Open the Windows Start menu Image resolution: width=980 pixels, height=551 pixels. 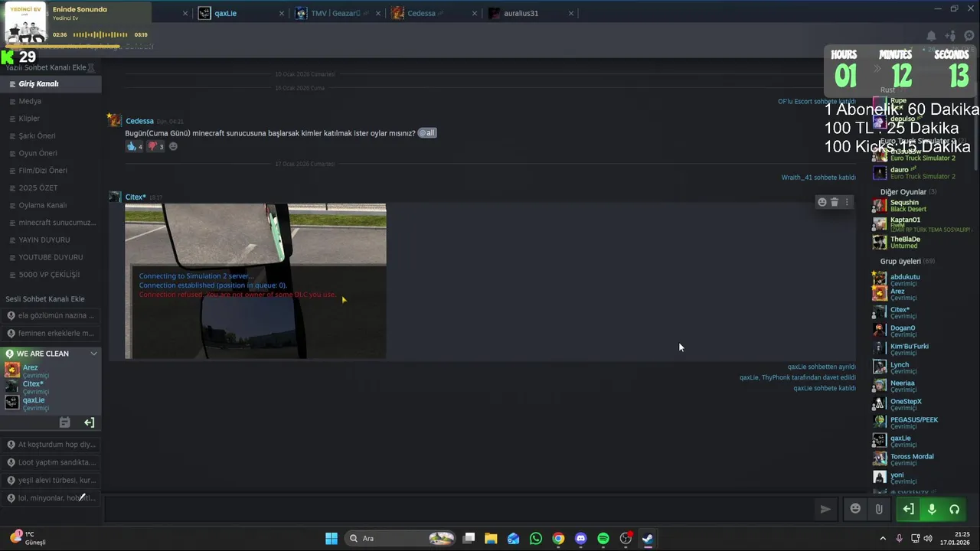332,538
